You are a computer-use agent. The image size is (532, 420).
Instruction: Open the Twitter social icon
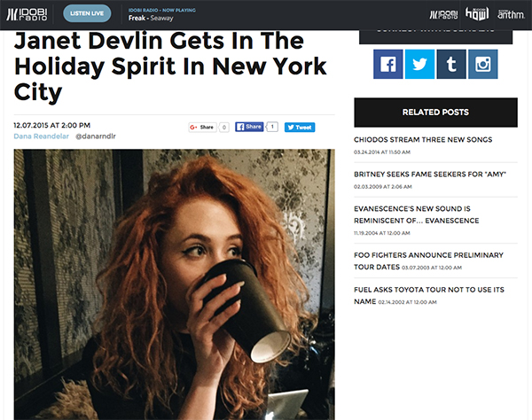pyautogui.click(x=419, y=64)
